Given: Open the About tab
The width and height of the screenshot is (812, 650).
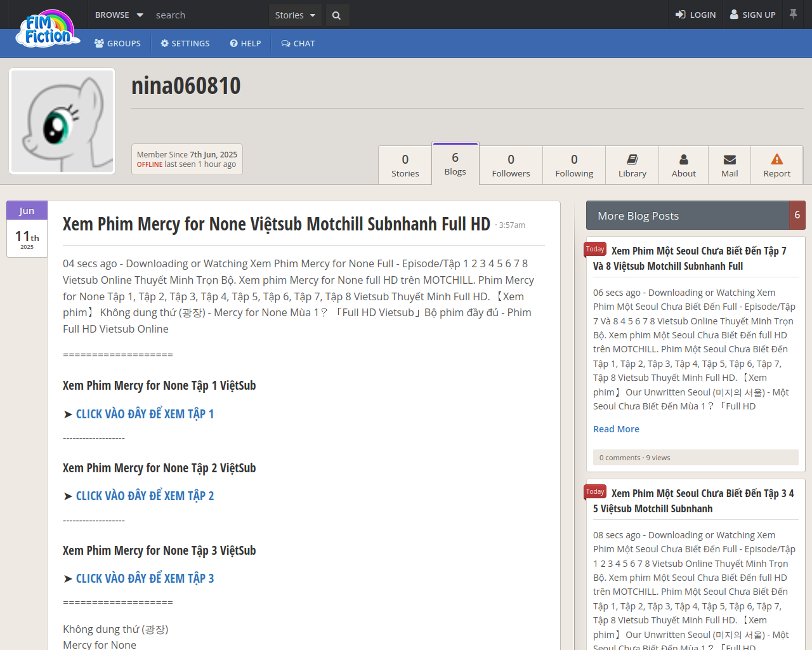Looking at the screenshot, I should click(684, 165).
